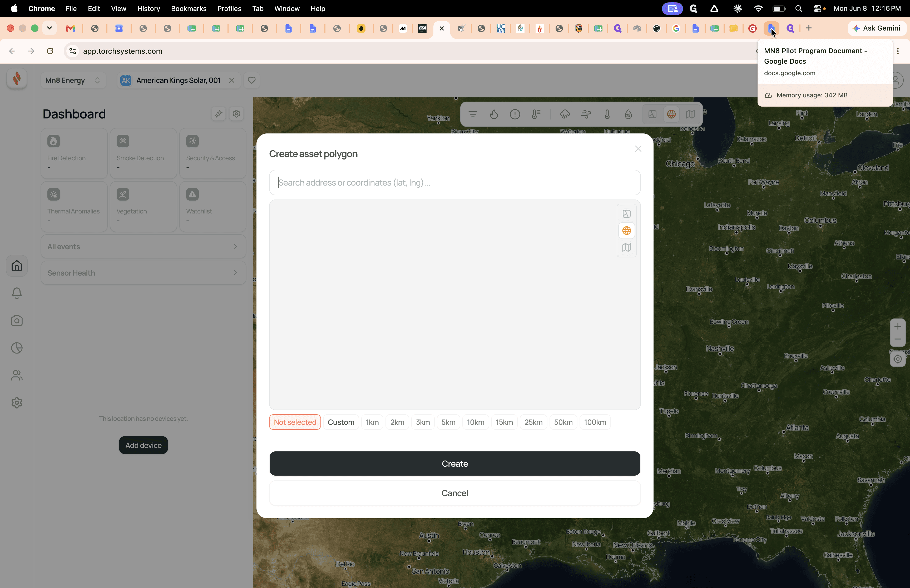The width and height of the screenshot is (910, 588).
Task: Open analytics pie chart in sidebar
Action: (x=17, y=348)
